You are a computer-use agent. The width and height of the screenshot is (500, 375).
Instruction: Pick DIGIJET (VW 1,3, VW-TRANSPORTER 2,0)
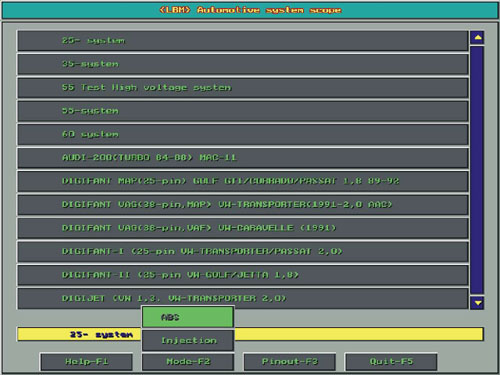coord(243,299)
